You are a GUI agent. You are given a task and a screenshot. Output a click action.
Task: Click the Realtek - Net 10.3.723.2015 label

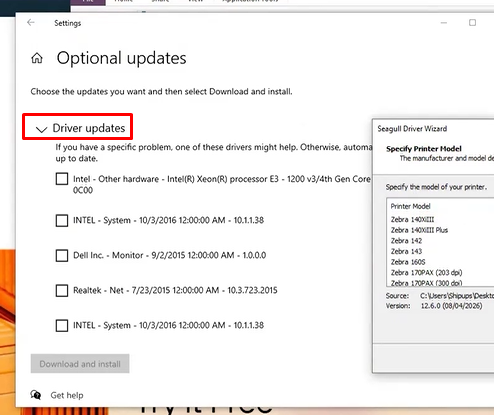(x=175, y=290)
